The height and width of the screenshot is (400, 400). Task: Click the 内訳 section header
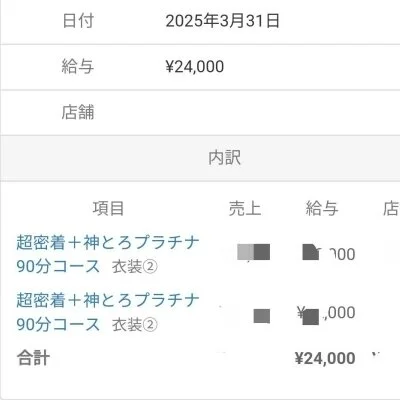coord(224,158)
